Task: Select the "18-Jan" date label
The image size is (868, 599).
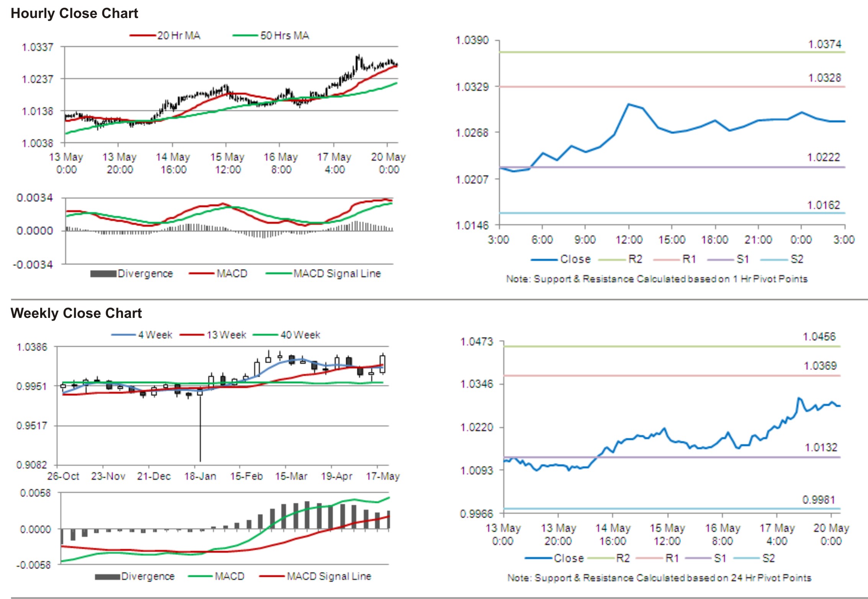Action: tap(200, 476)
